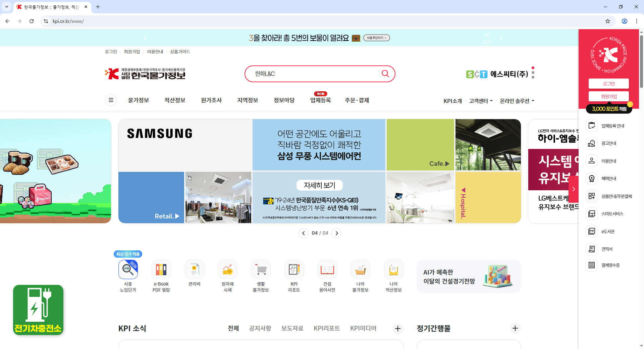The image size is (644, 349).
Task: Click the 혜택안내 sidebar icon
Action: pos(592,179)
